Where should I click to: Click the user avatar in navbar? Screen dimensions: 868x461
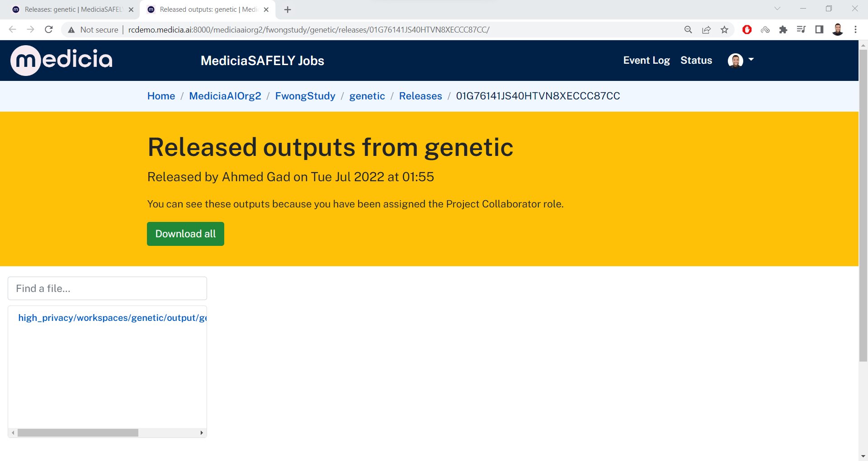(x=736, y=60)
